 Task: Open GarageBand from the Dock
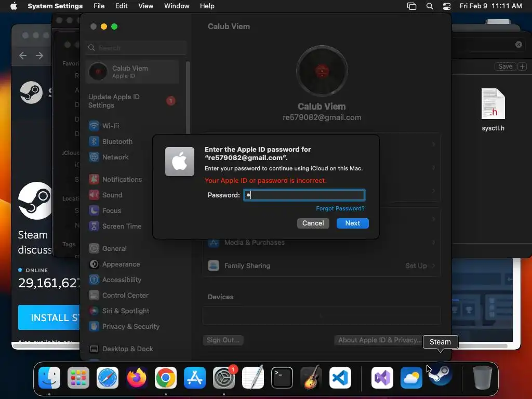tap(311, 378)
